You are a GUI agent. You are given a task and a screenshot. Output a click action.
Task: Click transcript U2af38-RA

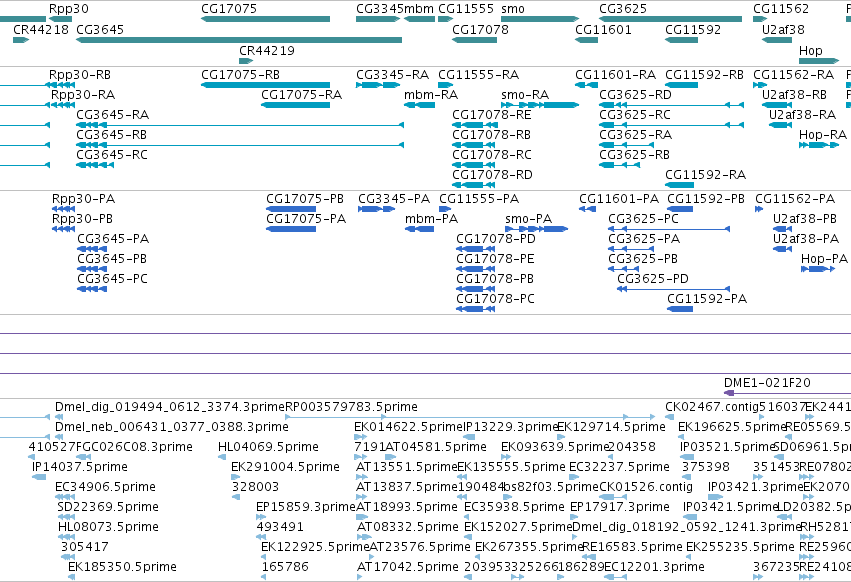(x=780, y=125)
